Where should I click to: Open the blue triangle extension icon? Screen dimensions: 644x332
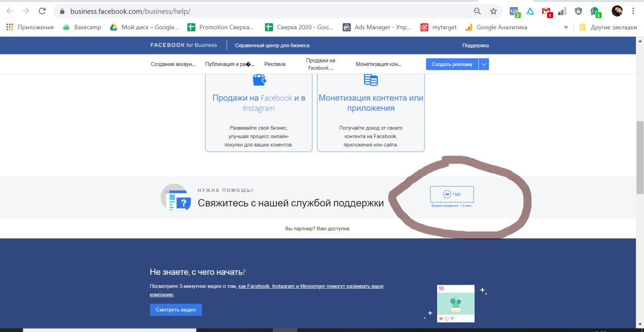pyautogui.click(x=530, y=11)
